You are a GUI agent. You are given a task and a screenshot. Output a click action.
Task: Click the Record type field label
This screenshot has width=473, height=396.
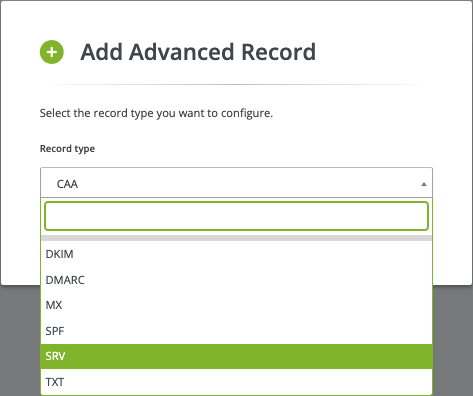click(67, 149)
